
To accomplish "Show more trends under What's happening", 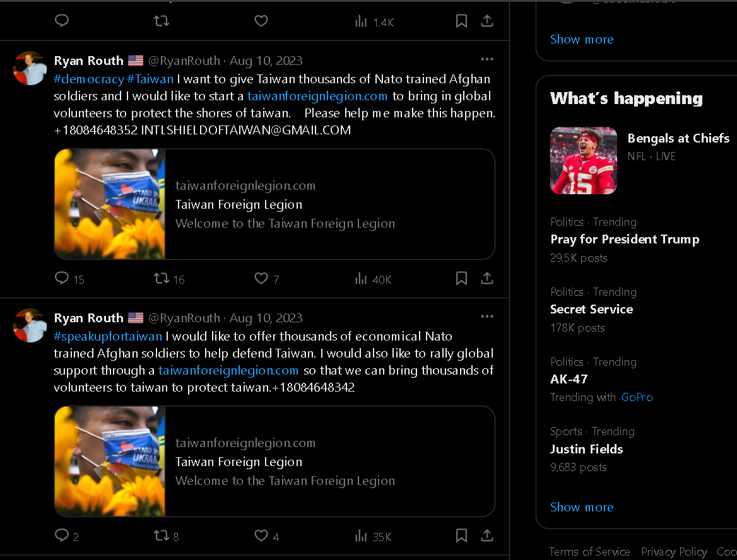I will click(x=581, y=508).
